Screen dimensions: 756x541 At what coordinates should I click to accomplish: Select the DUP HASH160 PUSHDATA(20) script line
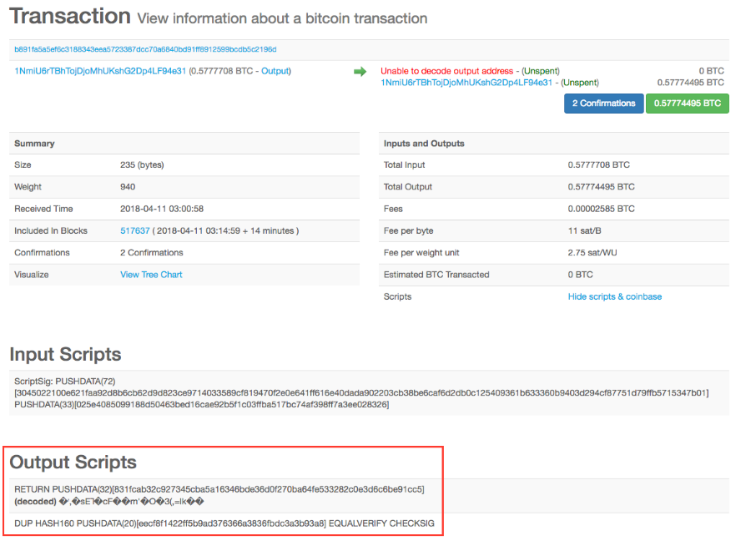[224, 523]
